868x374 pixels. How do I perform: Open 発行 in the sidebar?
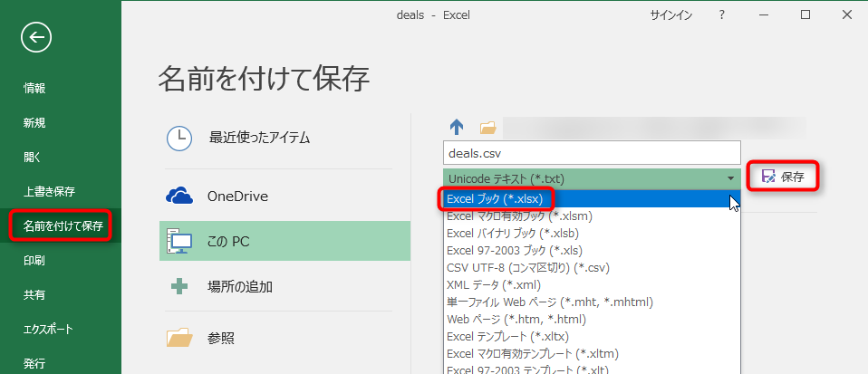tap(34, 363)
